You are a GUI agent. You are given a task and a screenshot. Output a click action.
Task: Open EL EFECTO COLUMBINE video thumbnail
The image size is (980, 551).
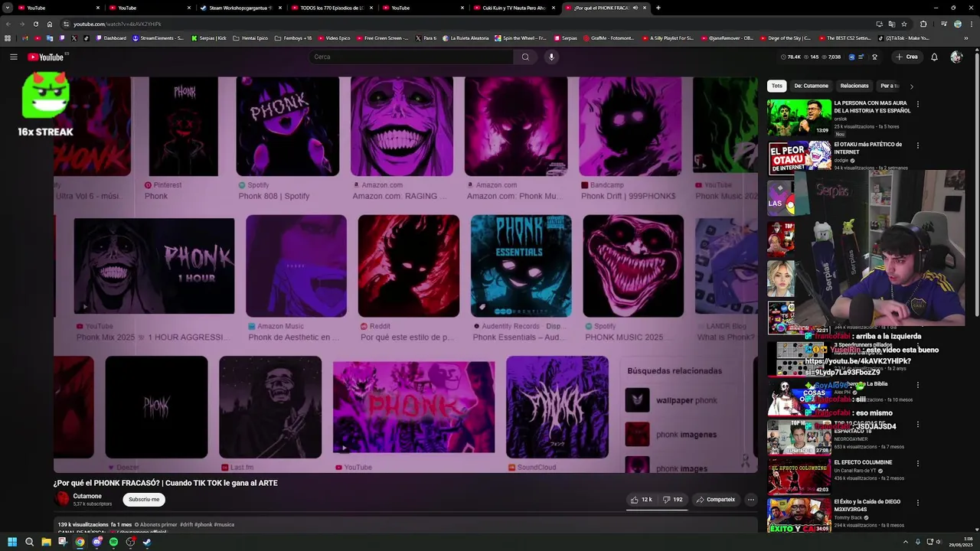pos(799,476)
